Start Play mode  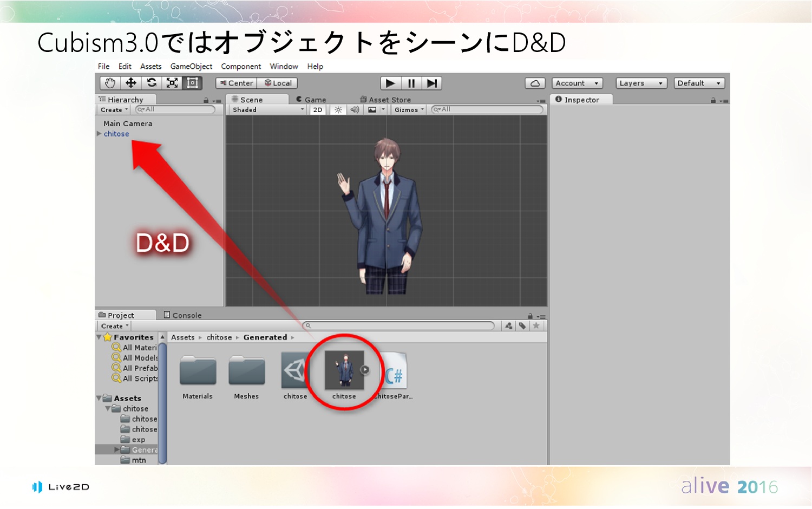click(390, 83)
